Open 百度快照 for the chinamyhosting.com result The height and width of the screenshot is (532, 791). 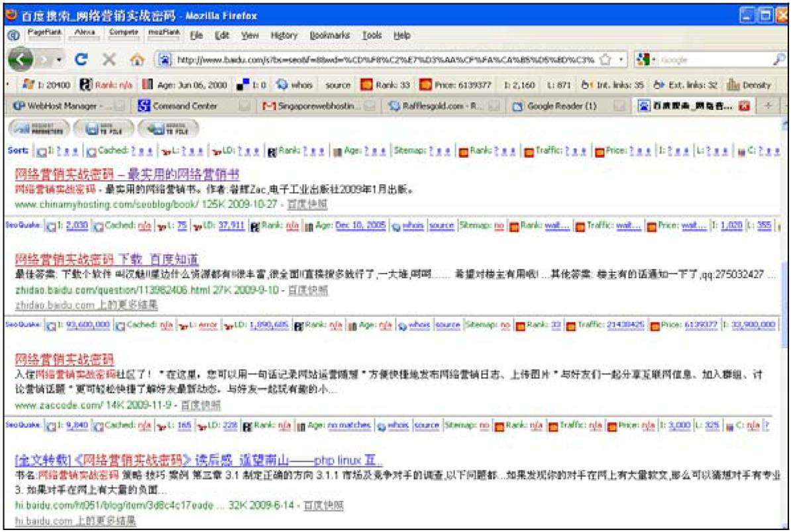307,204
